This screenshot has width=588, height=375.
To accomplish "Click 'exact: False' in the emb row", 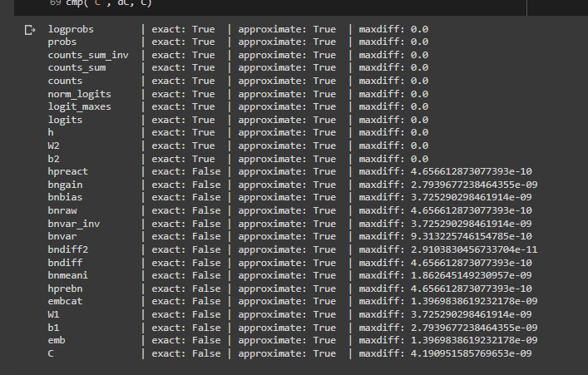I will (x=186, y=341).
